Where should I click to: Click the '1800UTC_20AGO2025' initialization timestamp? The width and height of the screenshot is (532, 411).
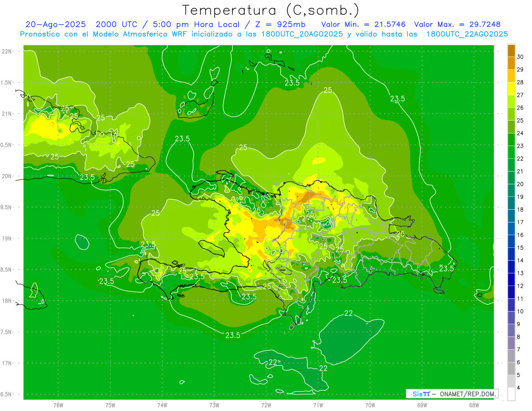301,34
